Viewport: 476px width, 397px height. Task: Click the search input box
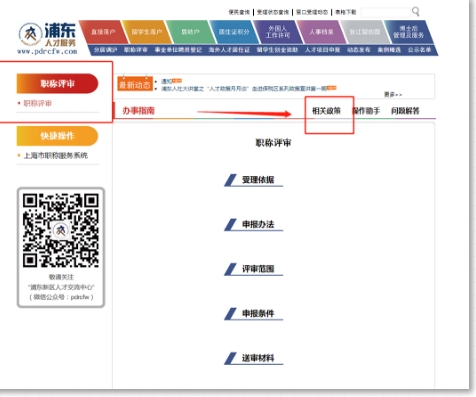(x=386, y=12)
